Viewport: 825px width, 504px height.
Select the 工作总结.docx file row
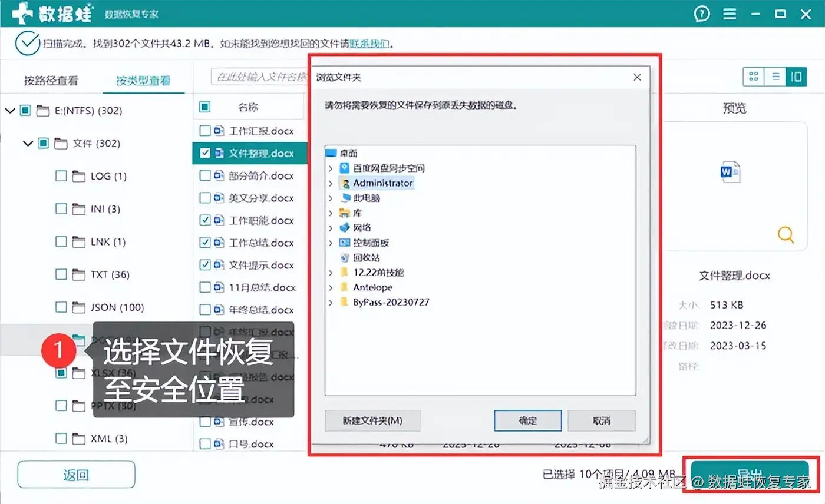(250, 243)
